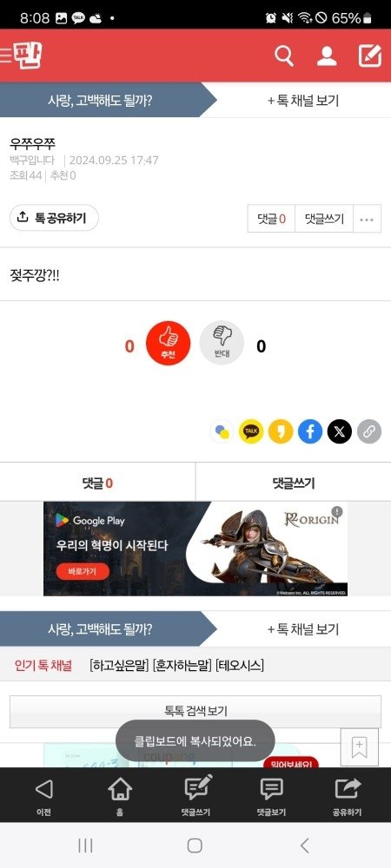Open the hamburger menu beside Pann logo

point(6,56)
